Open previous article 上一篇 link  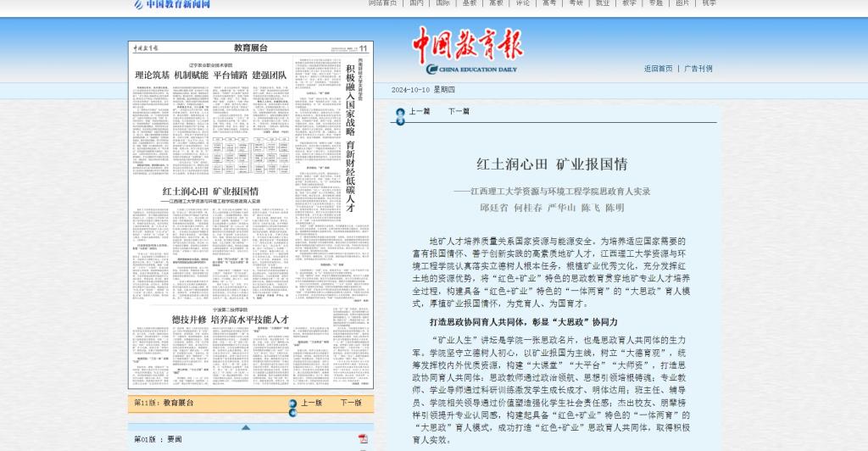point(420,112)
